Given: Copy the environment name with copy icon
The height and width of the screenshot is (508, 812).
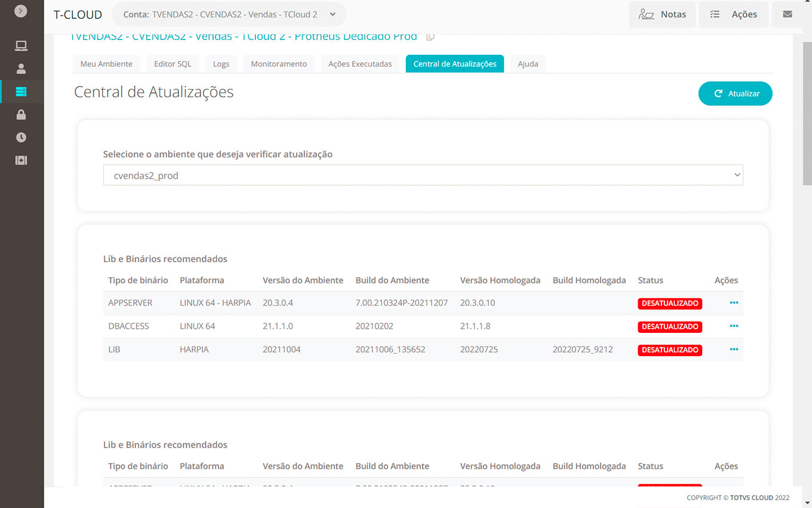Looking at the screenshot, I should tap(430, 36).
